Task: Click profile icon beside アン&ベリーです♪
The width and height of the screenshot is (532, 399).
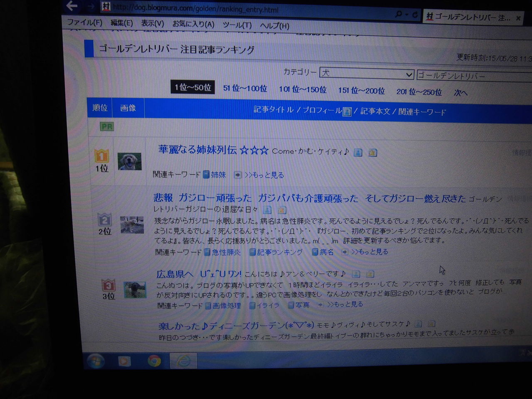Action: pyautogui.click(x=356, y=274)
